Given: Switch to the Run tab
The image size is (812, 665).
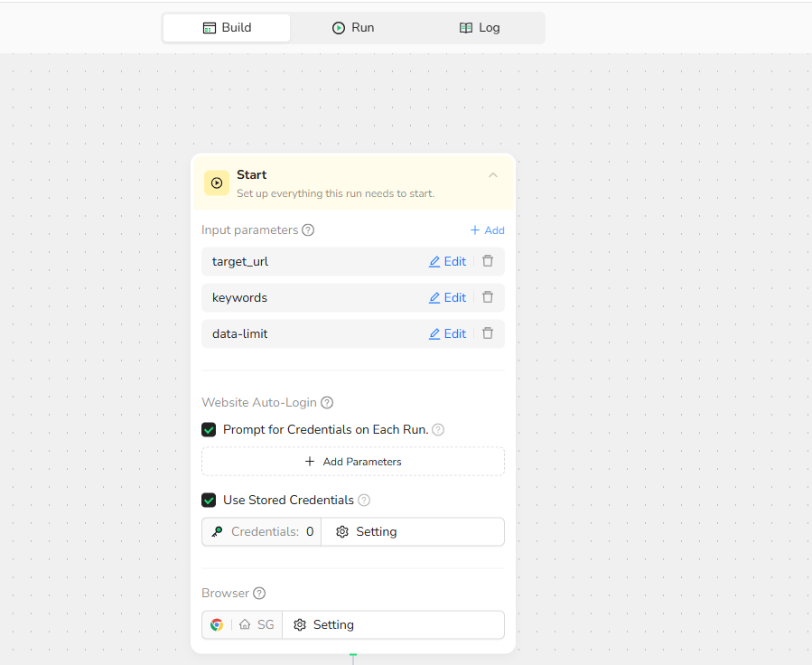Looking at the screenshot, I should (x=353, y=28).
